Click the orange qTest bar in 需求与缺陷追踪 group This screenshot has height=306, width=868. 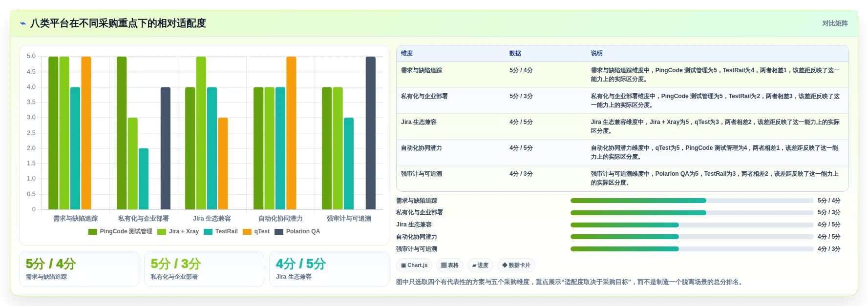[86, 133]
